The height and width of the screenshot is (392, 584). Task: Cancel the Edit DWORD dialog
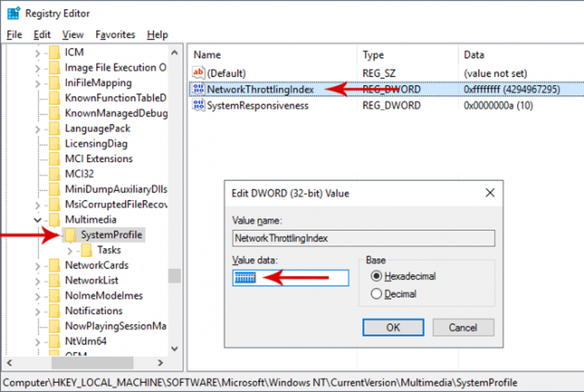click(x=463, y=328)
